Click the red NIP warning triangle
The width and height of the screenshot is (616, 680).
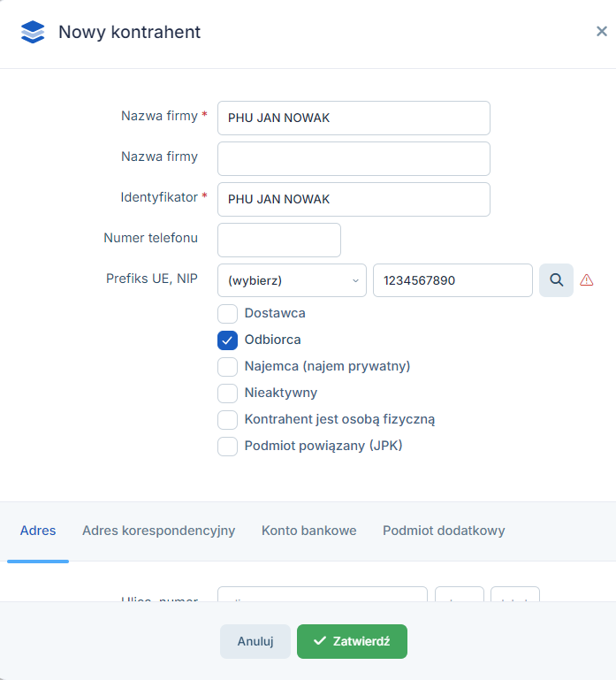[587, 280]
